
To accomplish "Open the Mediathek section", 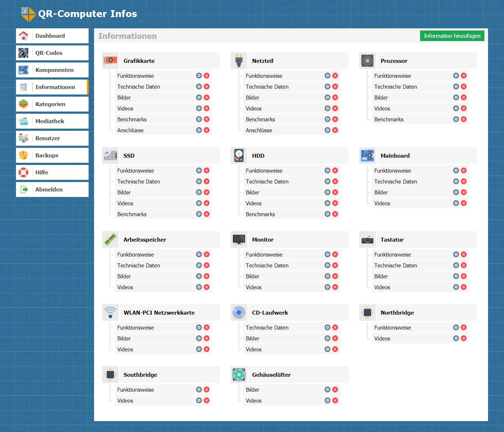I will coord(52,121).
